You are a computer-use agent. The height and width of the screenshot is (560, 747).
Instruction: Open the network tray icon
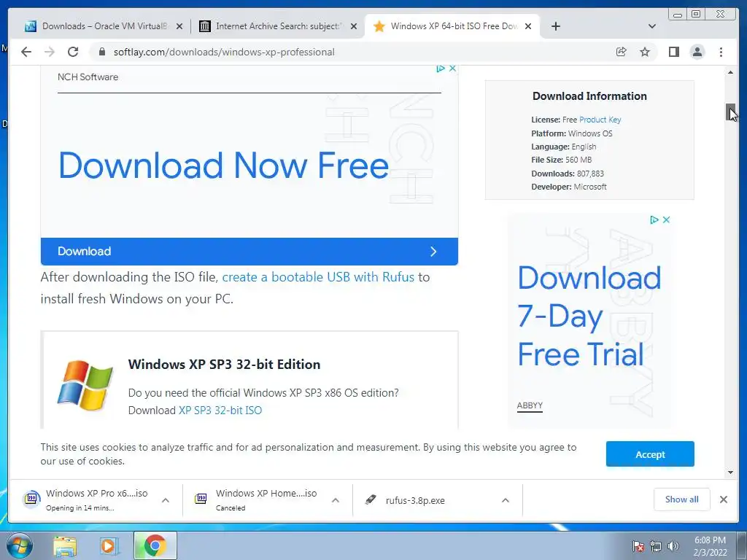coord(656,546)
